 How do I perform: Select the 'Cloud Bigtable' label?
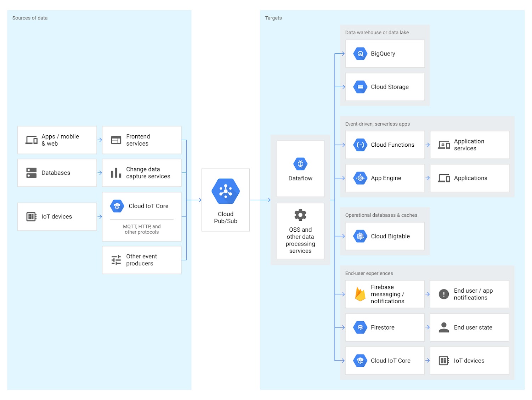point(390,236)
